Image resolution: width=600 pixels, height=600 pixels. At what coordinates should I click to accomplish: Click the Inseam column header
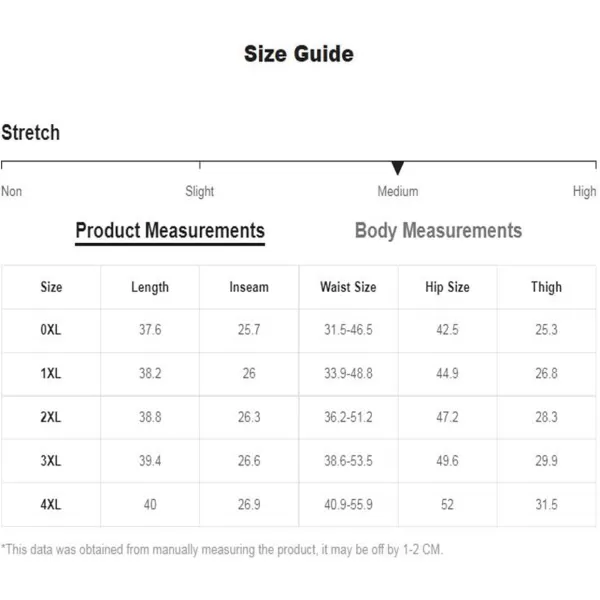(249, 287)
